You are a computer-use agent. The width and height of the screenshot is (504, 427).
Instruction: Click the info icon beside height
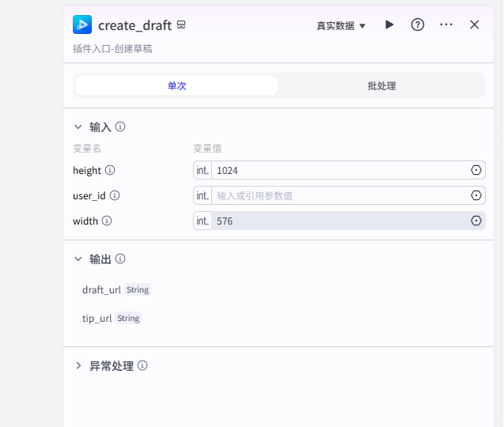click(x=110, y=170)
